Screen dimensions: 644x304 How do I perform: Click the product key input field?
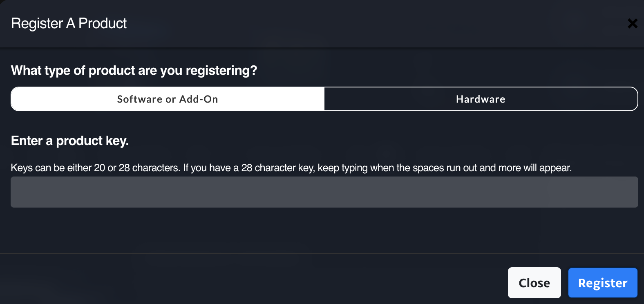click(324, 192)
